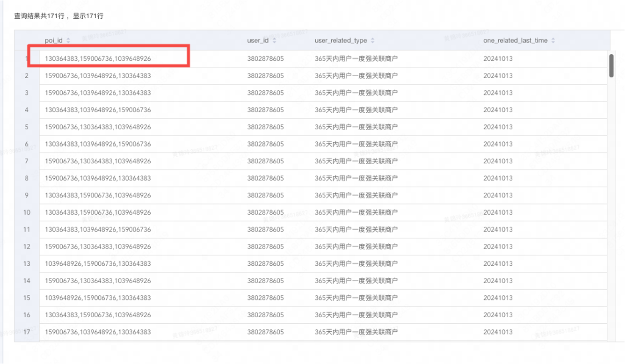Viewport: 625px width, 364px height.
Task: Click user_id 3802878605 in row 14
Action: click(x=265, y=281)
